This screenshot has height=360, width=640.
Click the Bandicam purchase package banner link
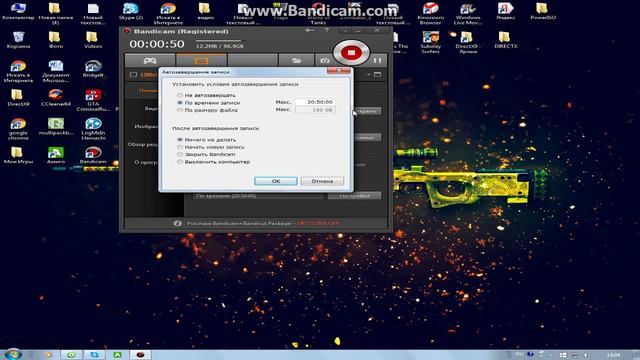[262, 223]
